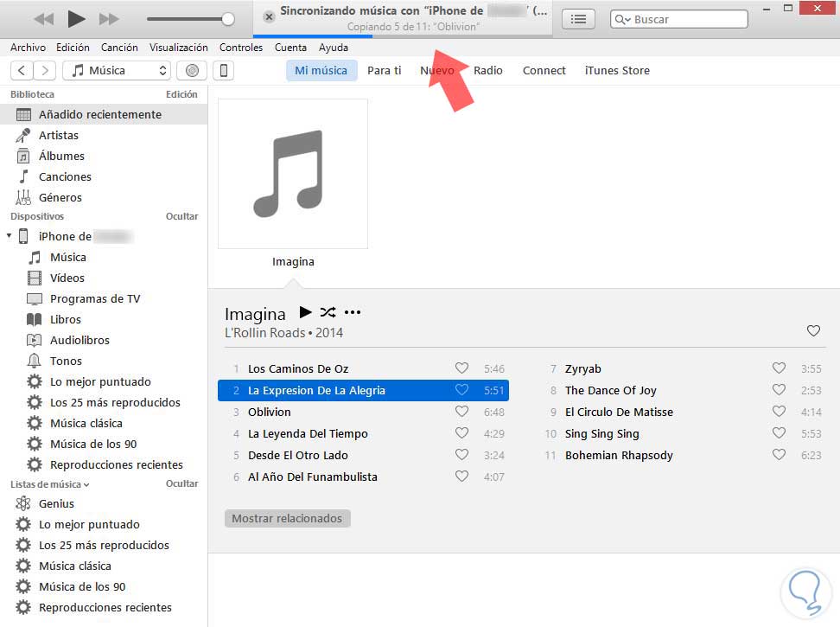Toggle the heart for Zyryab

[x=779, y=368]
